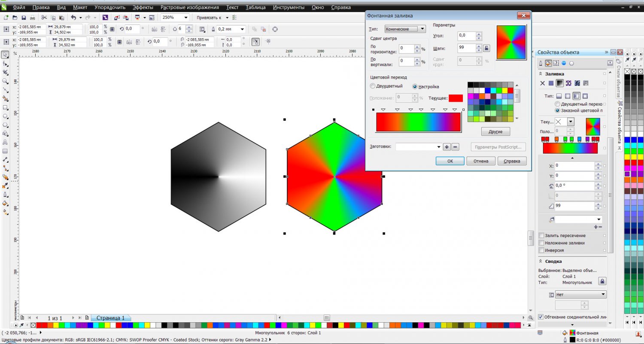This screenshot has height=344, width=644.
Task: Click the Угол input field
Action: tap(467, 36)
